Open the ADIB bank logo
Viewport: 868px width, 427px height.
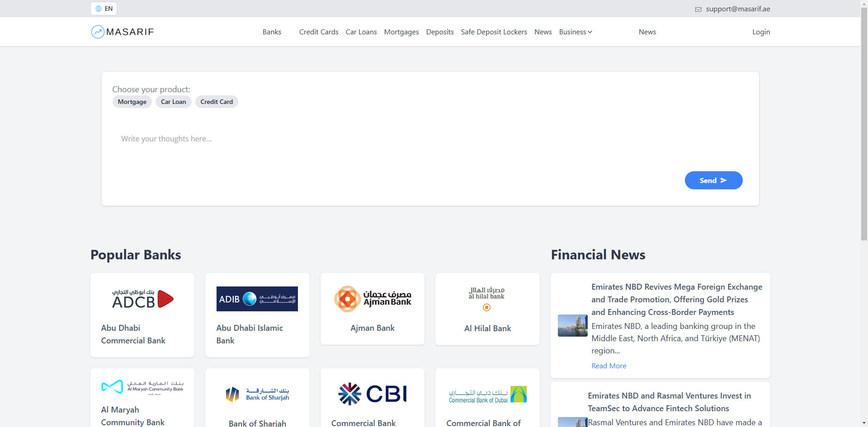tap(257, 299)
